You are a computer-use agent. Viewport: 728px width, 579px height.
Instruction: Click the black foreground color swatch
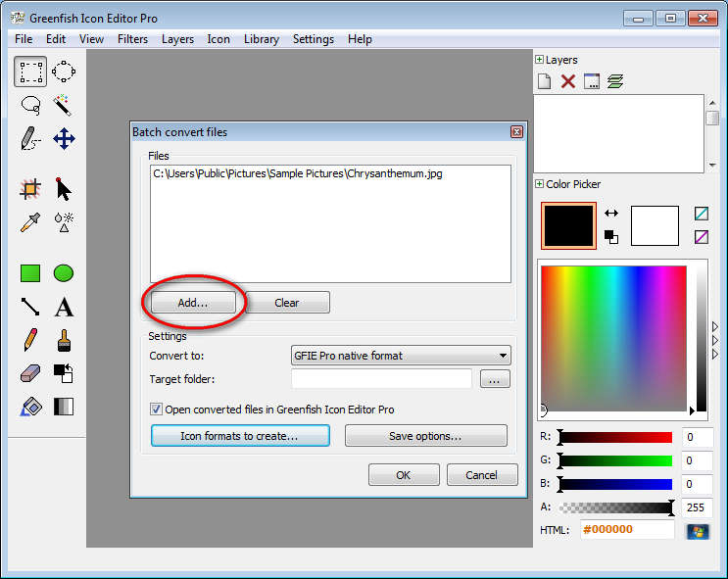568,225
